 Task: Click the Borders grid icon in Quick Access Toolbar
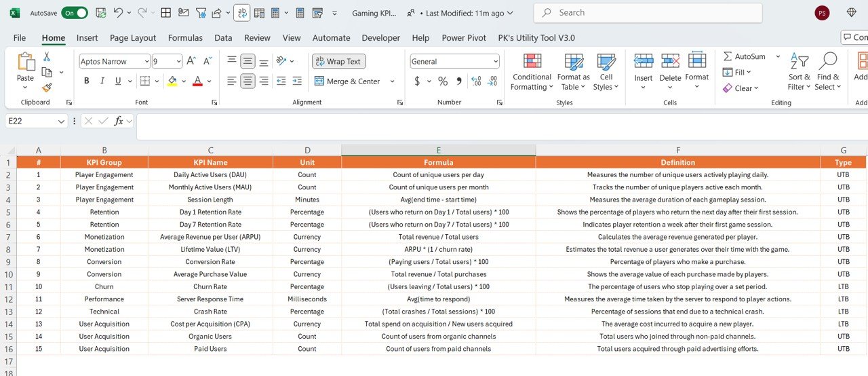[165, 13]
